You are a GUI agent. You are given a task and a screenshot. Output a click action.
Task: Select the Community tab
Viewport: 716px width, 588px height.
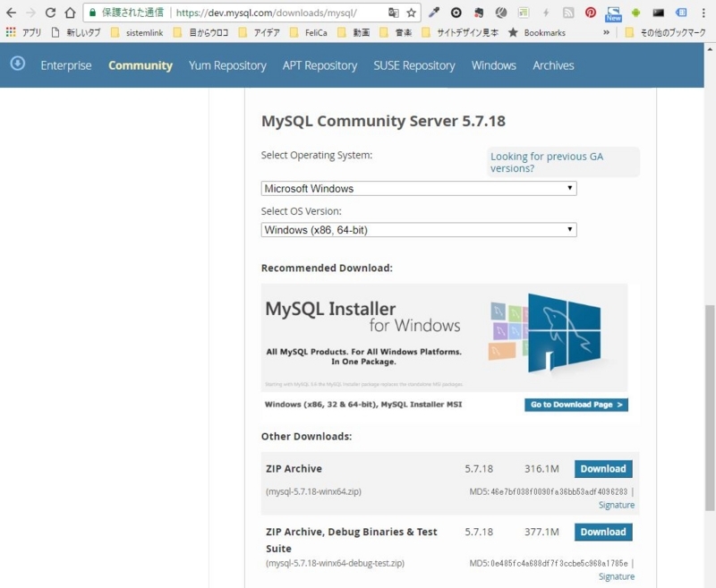pyautogui.click(x=141, y=65)
